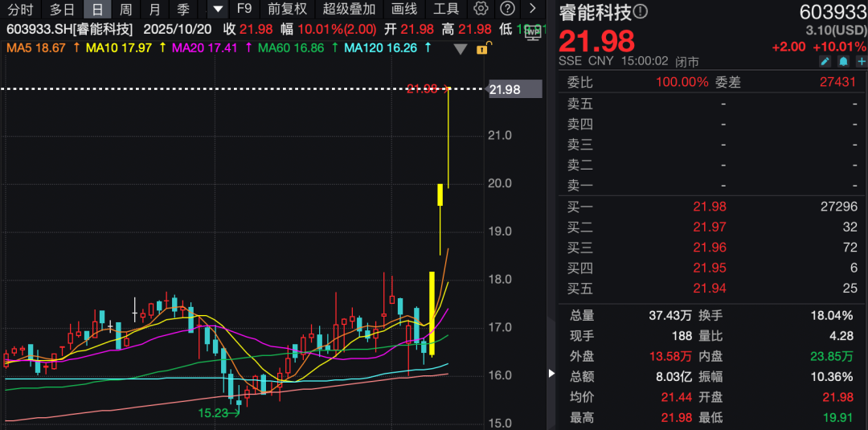Screen dimensions: 868x430
Task: Click the 总量 37.43万 value
Action: [670, 316]
